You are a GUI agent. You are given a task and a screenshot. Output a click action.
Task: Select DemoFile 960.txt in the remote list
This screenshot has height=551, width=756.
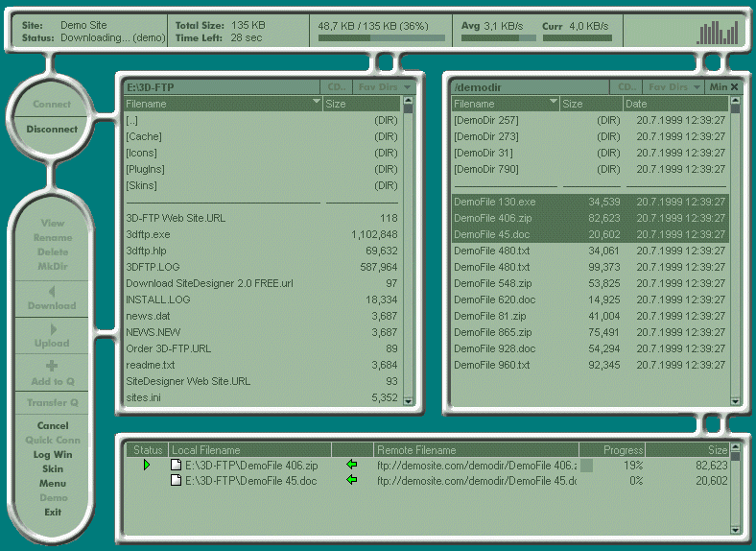(x=590, y=365)
